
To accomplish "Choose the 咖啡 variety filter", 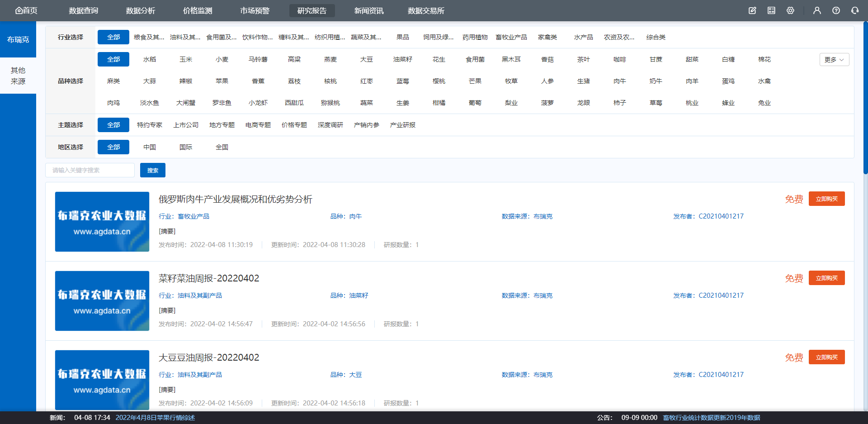I will click(620, 59).
